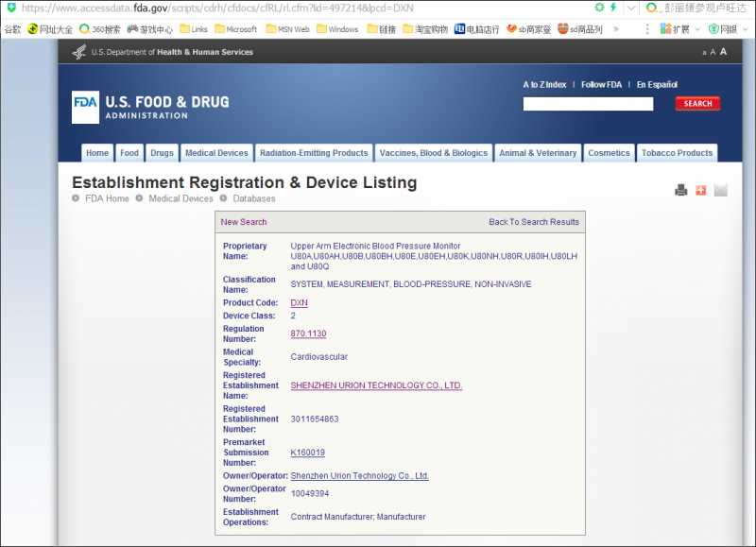Select the medium font size 'A'
This screenshot has width=756, height=547.
point(713,52)
